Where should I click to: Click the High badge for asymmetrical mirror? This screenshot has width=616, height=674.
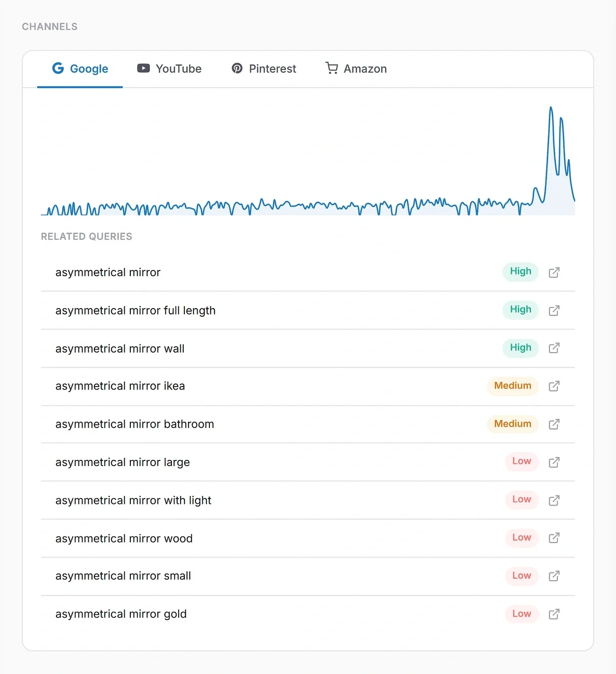521,272
